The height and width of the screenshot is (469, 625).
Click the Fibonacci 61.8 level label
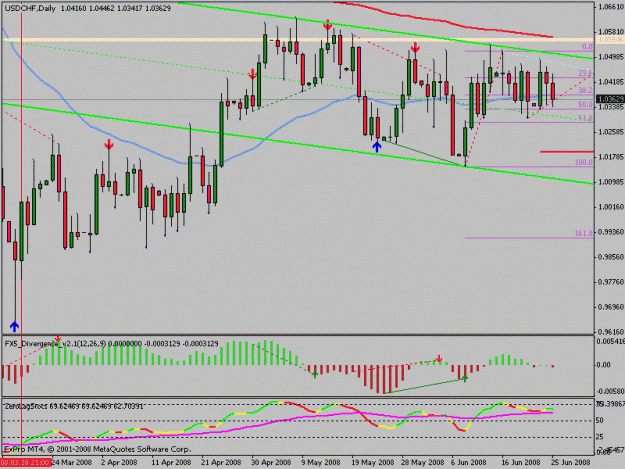pyautogui.click(x=585, y=118)
